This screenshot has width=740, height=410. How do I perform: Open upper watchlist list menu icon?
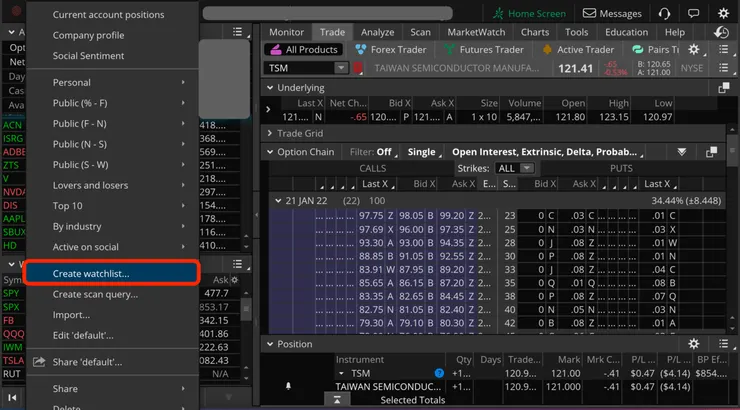237,32
